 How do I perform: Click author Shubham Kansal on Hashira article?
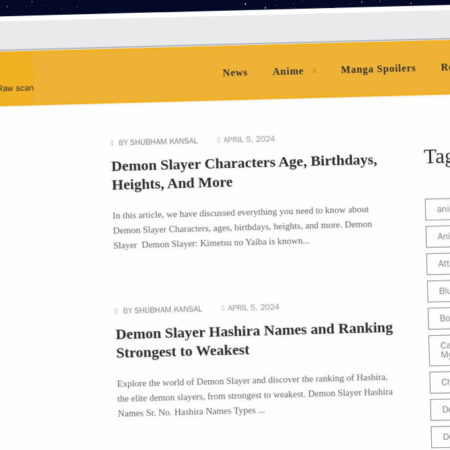point(162,310)
